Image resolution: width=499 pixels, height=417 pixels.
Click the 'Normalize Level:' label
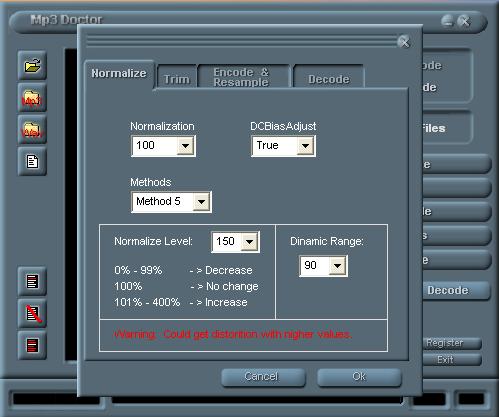(x=153, y=241)
